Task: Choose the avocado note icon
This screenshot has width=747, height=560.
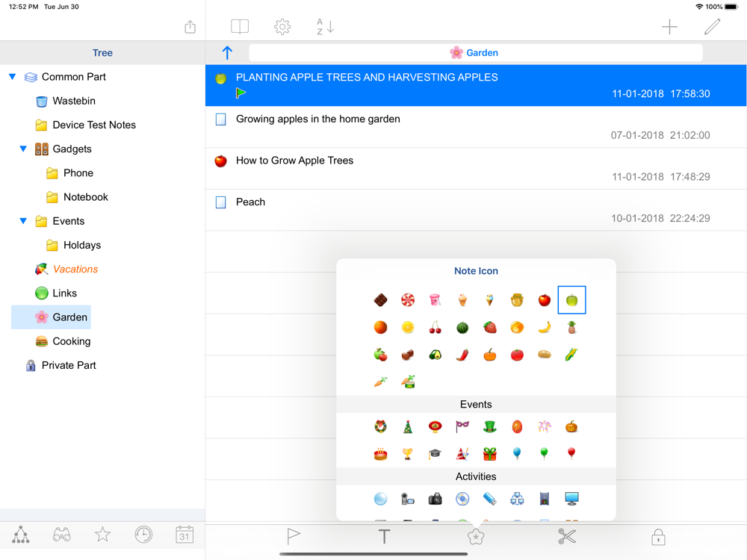Action: click(x=435, y=355)
